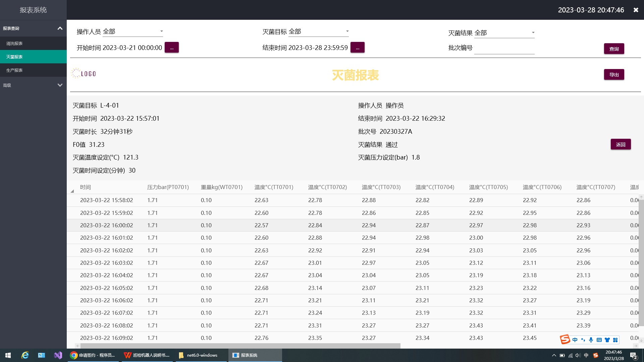Open the 清洗报表 menu item
The width and height of the screenshot is (644, 362).
[33, 44]
